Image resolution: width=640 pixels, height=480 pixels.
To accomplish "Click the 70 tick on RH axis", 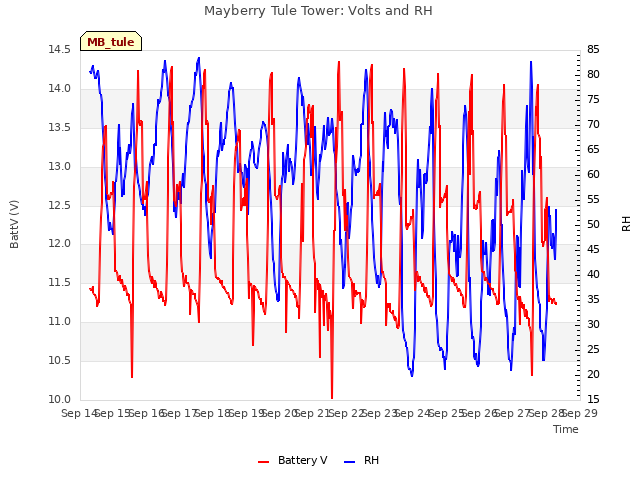I will point(593,124).
